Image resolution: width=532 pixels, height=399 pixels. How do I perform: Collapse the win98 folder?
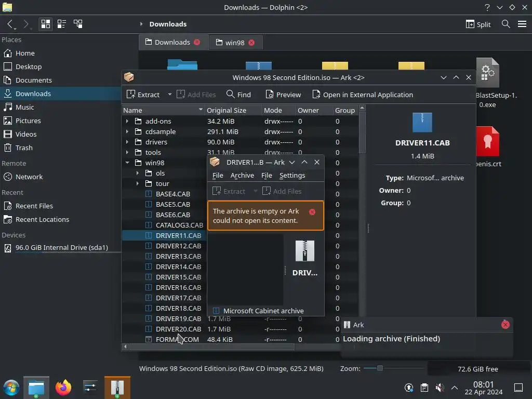click(127, 163)
